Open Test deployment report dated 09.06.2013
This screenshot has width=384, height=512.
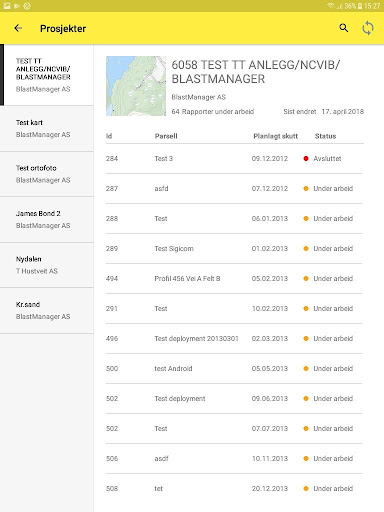(x=234, y=399)
